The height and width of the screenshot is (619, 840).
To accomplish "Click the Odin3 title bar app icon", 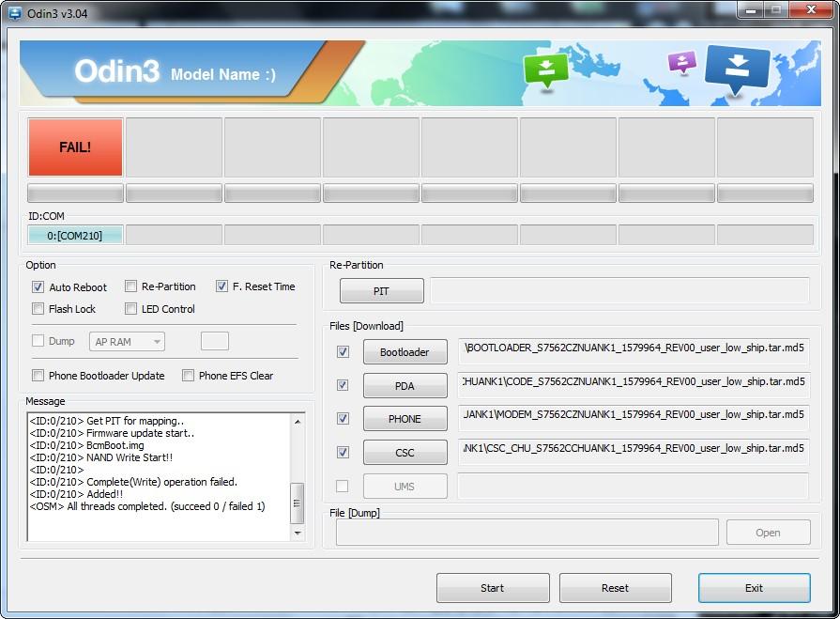I will pos(14,13).
